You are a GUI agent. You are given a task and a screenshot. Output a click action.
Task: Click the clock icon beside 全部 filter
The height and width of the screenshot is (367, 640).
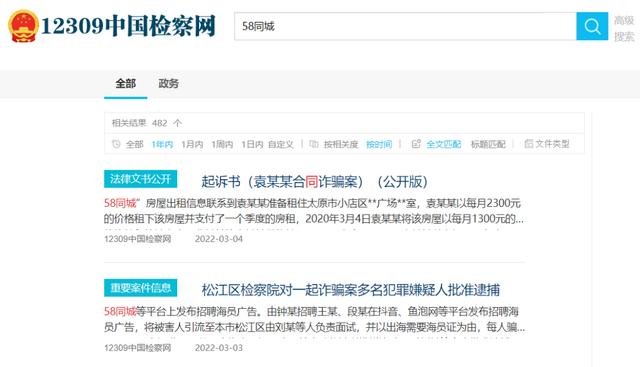click(x=116, y=144)
